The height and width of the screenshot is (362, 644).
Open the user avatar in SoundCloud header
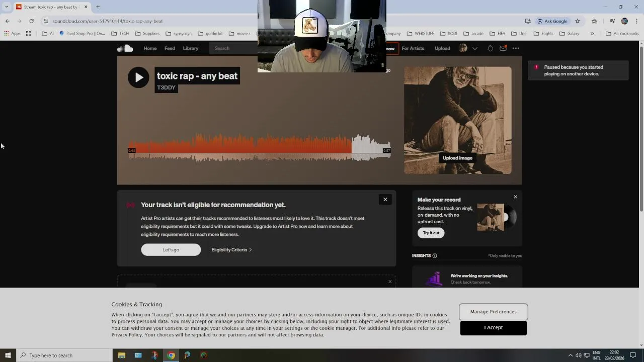[x=463, y=48]
